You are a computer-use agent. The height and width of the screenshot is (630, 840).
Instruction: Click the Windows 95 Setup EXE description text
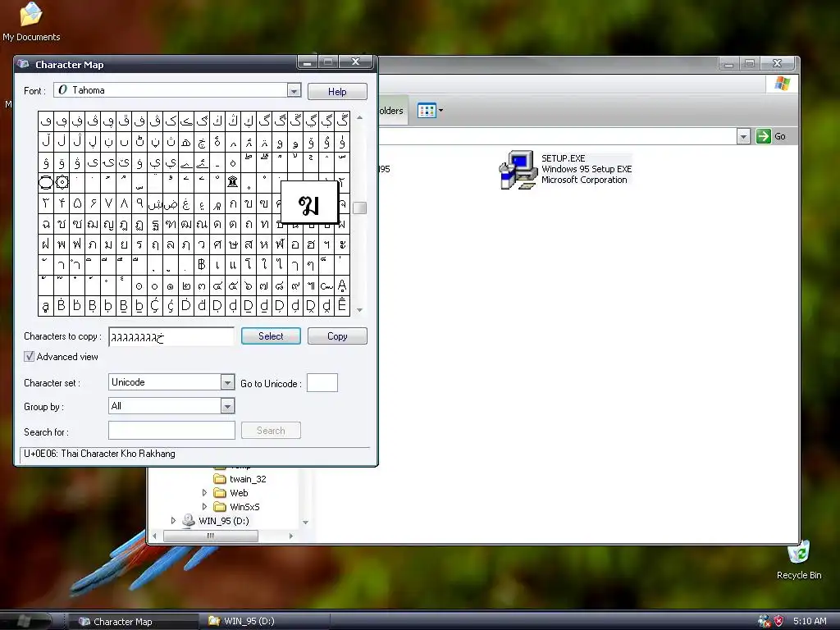(587, 169)
